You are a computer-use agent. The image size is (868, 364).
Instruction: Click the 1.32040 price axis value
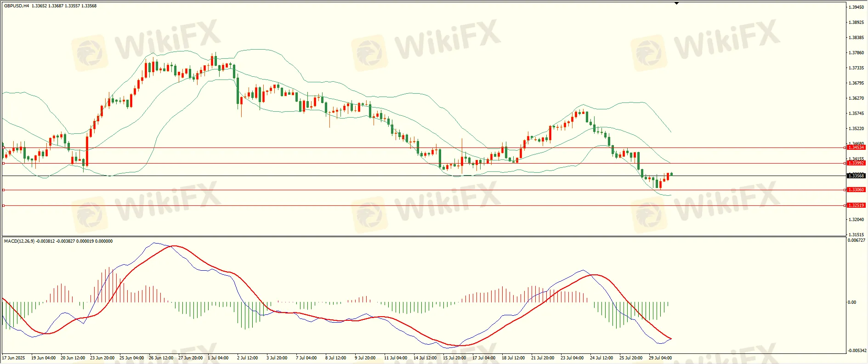coord(856,220)
